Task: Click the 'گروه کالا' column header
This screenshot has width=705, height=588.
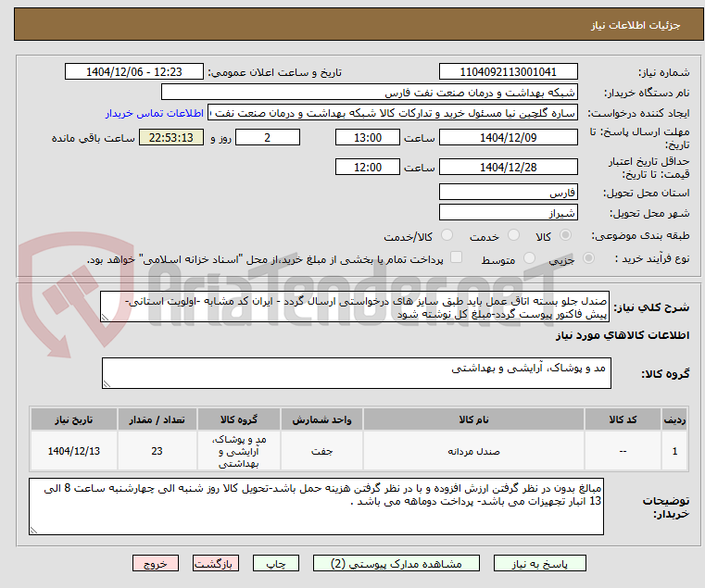Action: pos(239,419)
